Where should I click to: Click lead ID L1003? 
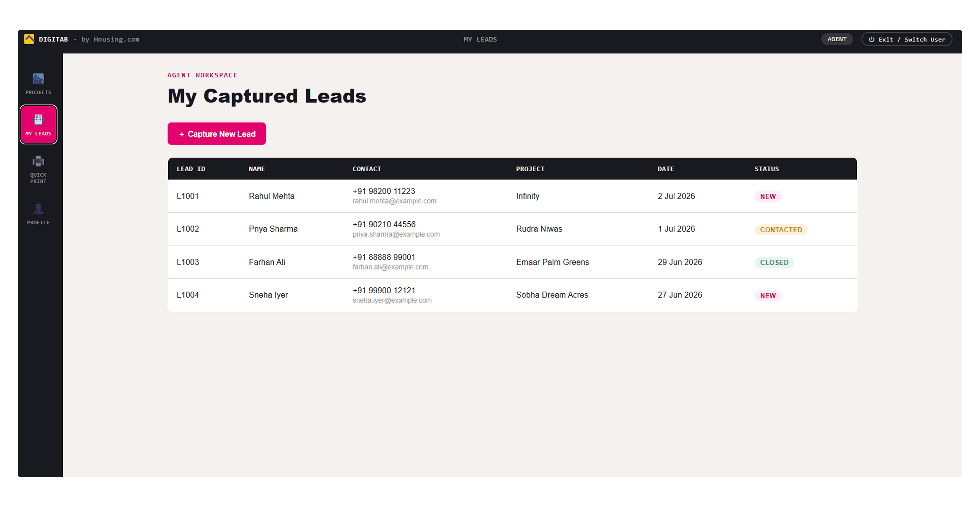click(188, 262)
